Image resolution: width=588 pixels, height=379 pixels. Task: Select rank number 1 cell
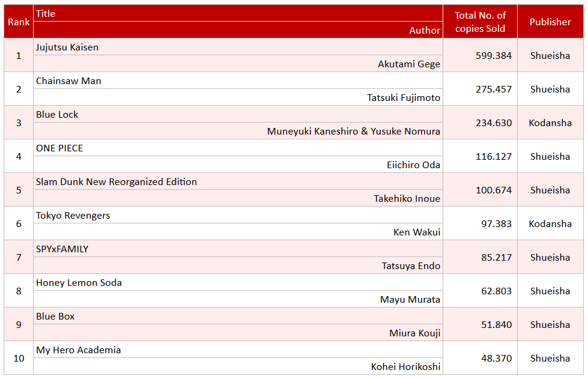tap(19, 55)
